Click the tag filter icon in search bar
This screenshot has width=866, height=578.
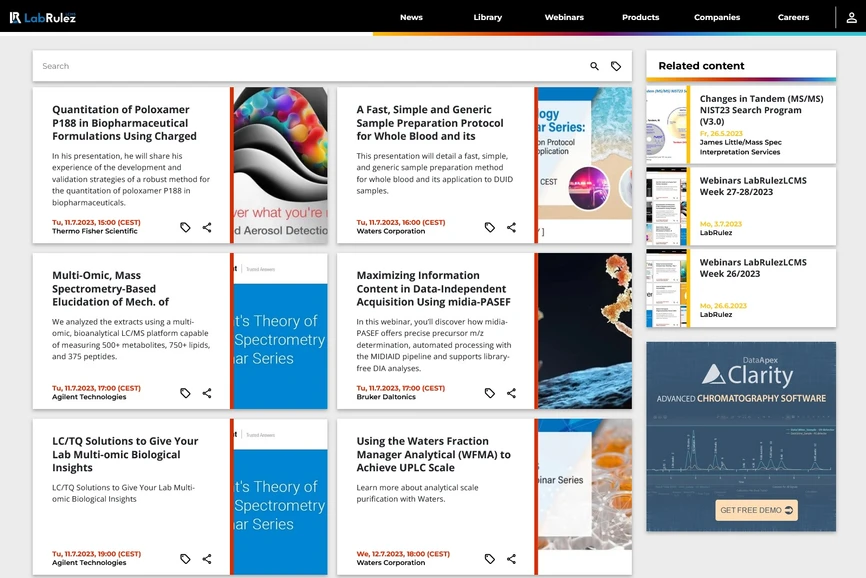616,66
